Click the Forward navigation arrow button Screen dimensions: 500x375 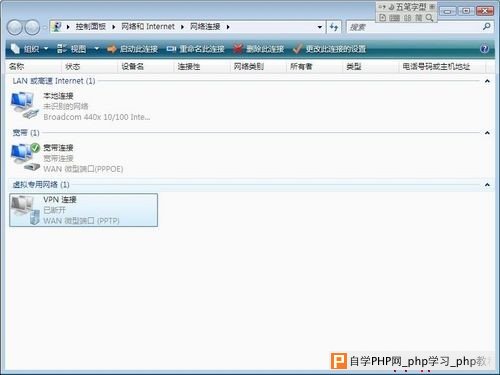pos(32,28)
